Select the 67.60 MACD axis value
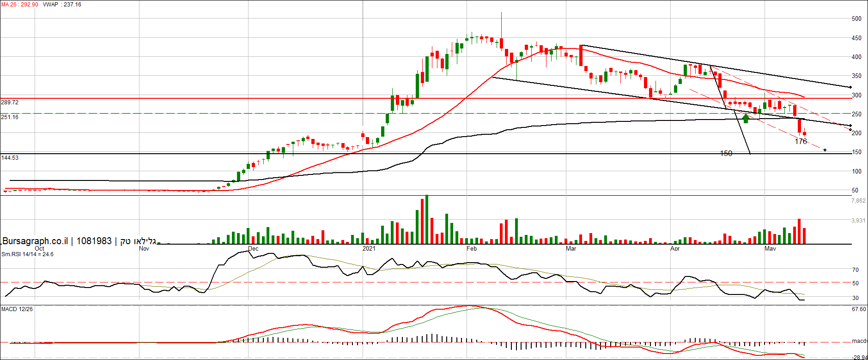Image resolution: width=868 pixels, height=360 pixels. pyautogui.click(x=859, y=309)
